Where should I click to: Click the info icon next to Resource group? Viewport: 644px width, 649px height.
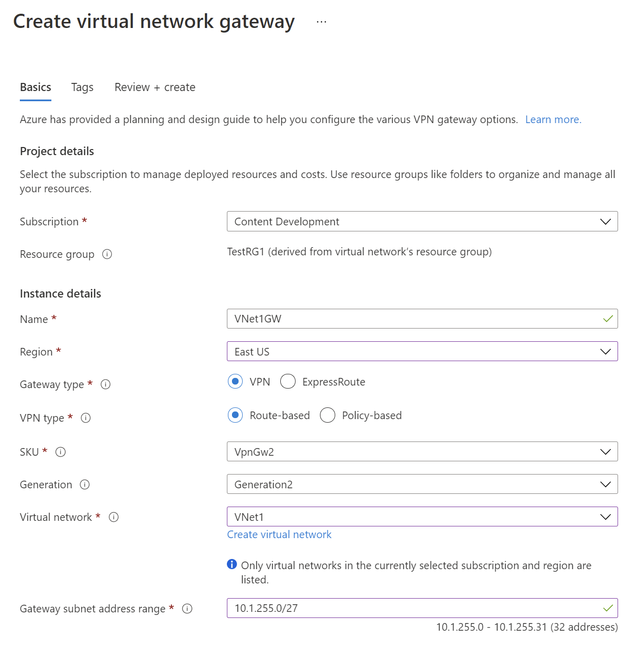(x=107, y=254)
